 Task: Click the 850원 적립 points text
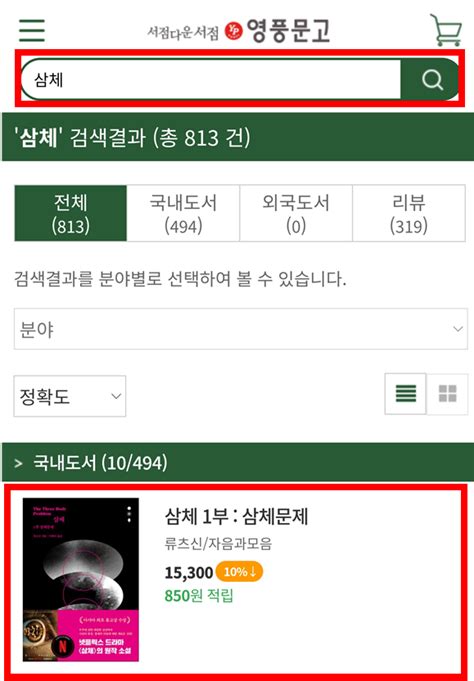[199, 595]
